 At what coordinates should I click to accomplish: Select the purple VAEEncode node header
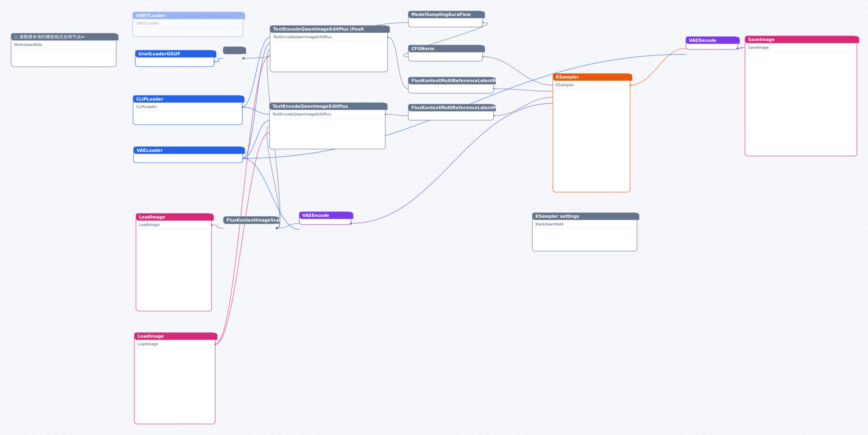coord(326,215)
